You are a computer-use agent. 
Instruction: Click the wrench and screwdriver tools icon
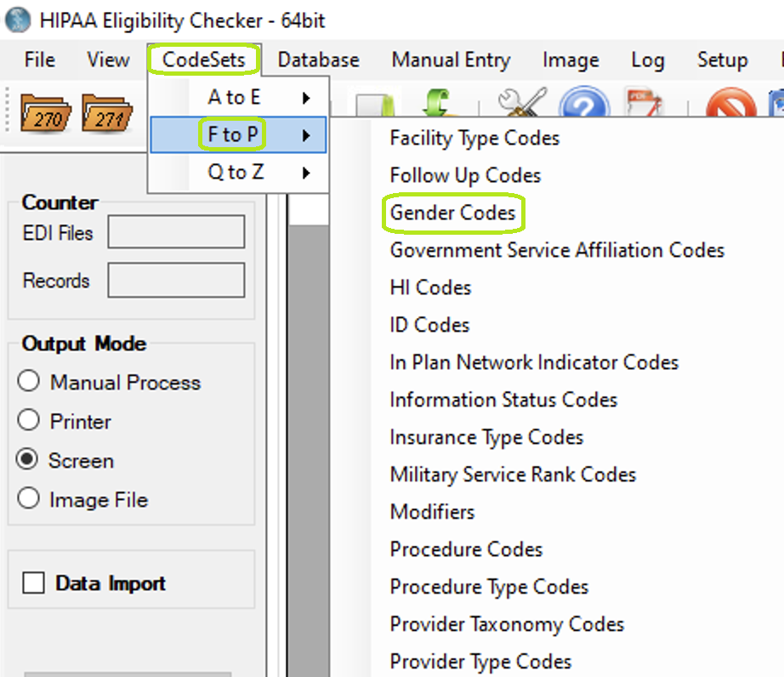(522, 101)
